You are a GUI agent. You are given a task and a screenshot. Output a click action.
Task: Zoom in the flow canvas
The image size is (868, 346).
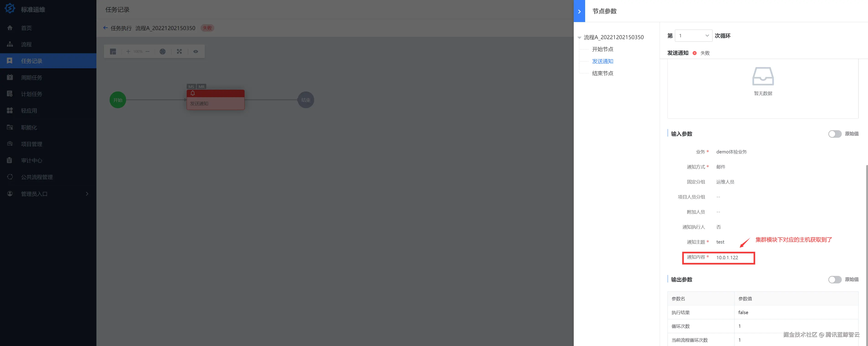point(128,51)
